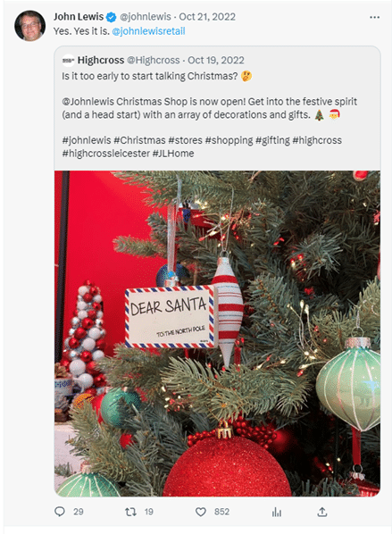Click the 852 likes count
The image size is (392, 534).
pos(221,512)
